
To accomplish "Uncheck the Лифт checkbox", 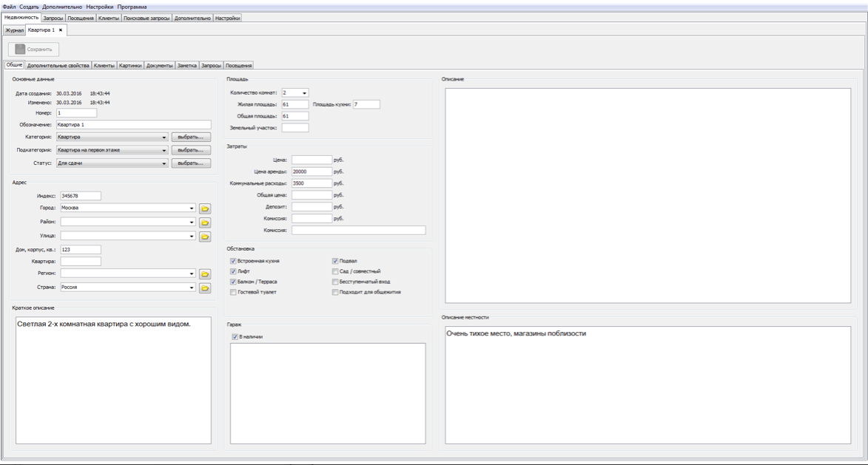I will point(233,271).
